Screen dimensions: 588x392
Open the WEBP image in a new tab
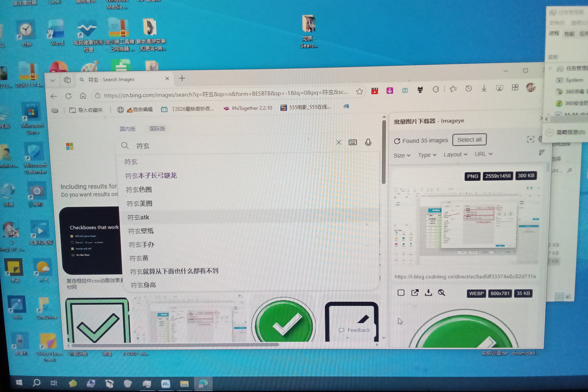415,292
